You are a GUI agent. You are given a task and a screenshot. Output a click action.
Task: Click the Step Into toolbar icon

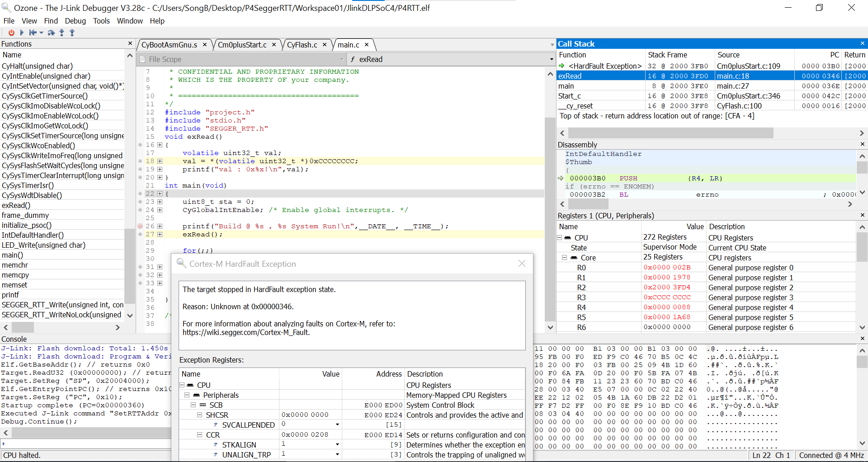click(62, 33)
